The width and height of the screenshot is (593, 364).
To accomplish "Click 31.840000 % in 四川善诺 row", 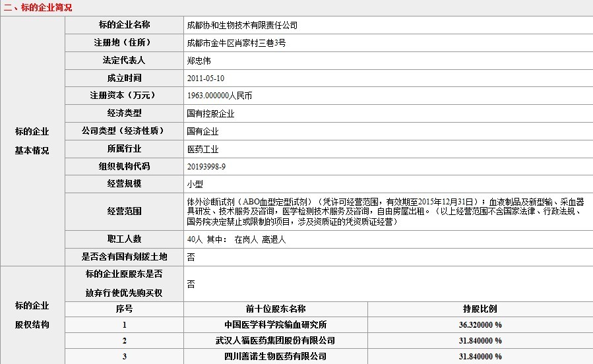I will 480,357.
